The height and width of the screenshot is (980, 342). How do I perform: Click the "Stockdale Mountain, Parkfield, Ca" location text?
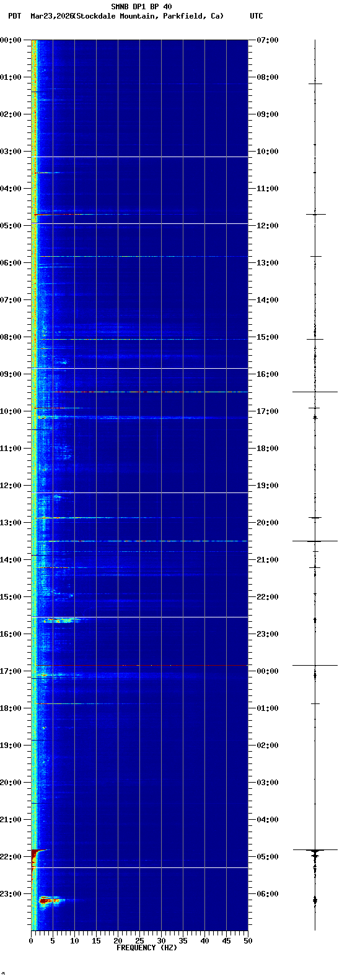(x=149, y=16)
